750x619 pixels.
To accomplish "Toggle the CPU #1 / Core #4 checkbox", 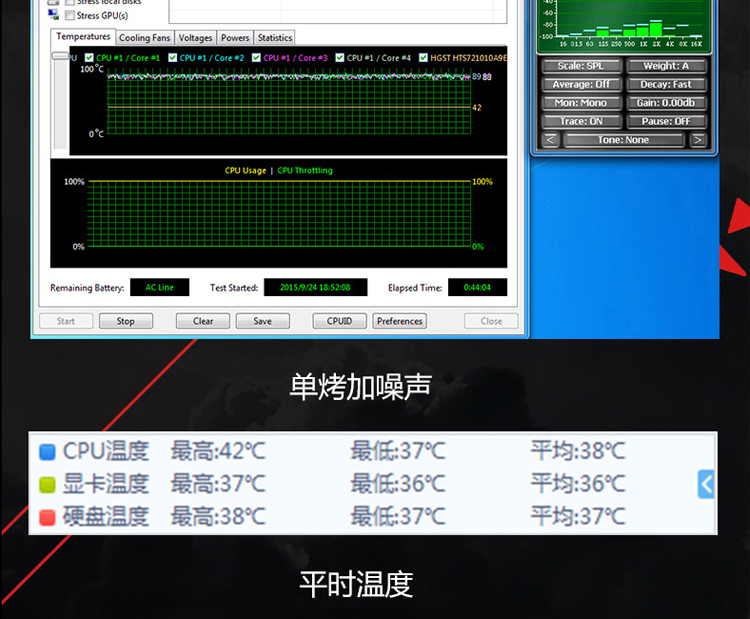I will [340, 58].
